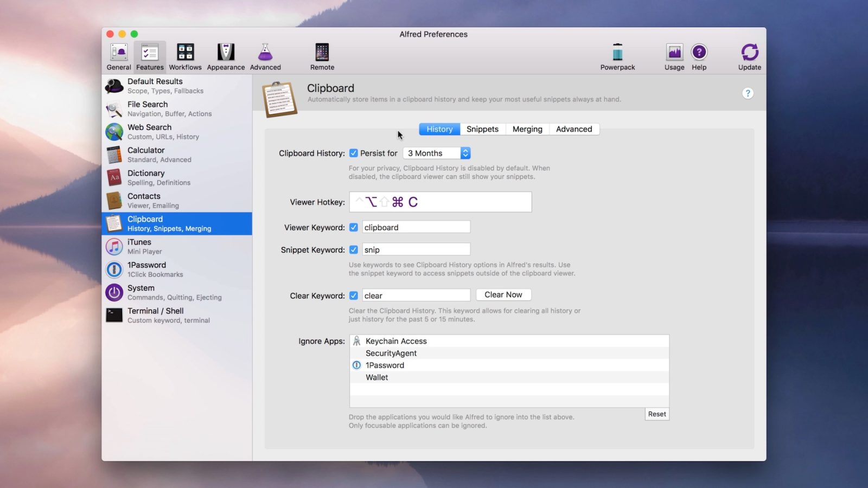The height and width of the screenshot is (488, 868).
Task: Click the Reset button for ignored apps
Action: coord(656,414)
